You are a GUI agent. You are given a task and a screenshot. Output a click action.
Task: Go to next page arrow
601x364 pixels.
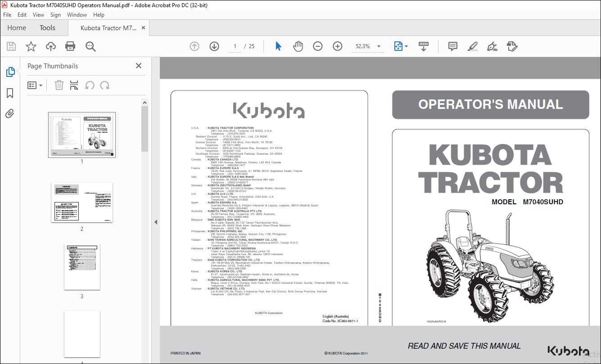pyautogui.click(x=214, y=46)
